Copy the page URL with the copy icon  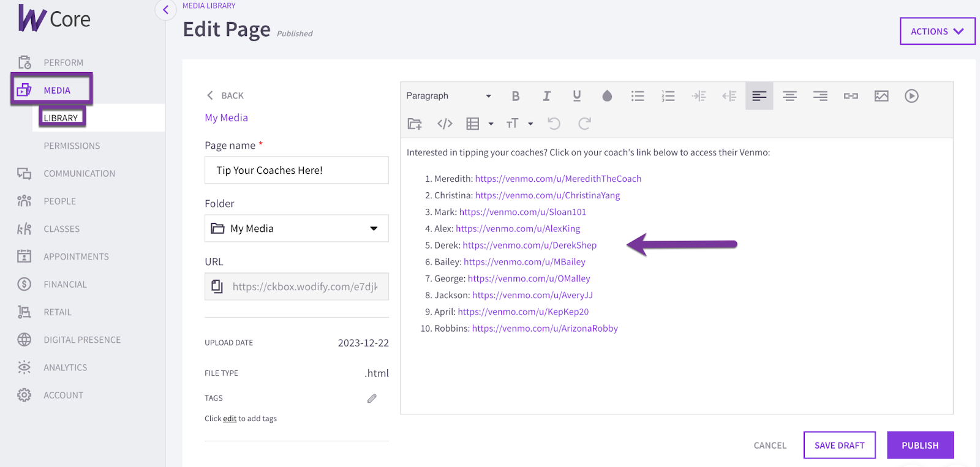click(x=217, y=286)
